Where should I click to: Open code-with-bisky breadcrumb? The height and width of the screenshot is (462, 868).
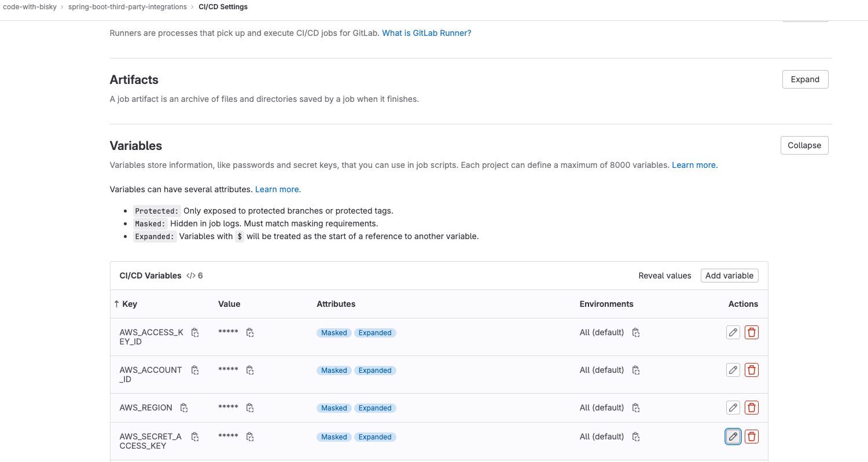(x=30, y=7)
